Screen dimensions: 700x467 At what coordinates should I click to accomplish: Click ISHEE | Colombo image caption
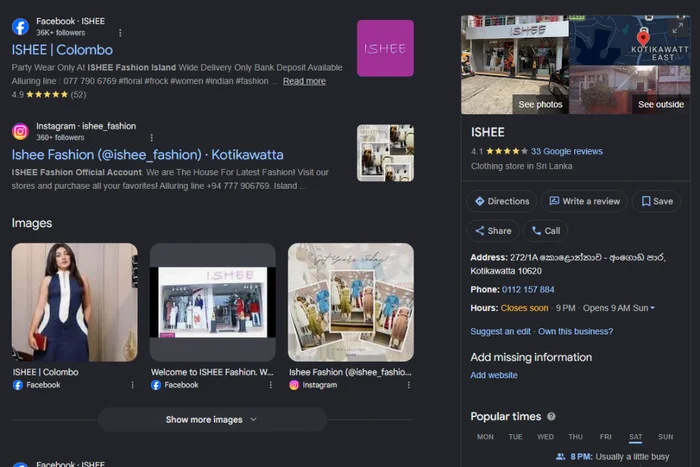[x=46, y=372]
